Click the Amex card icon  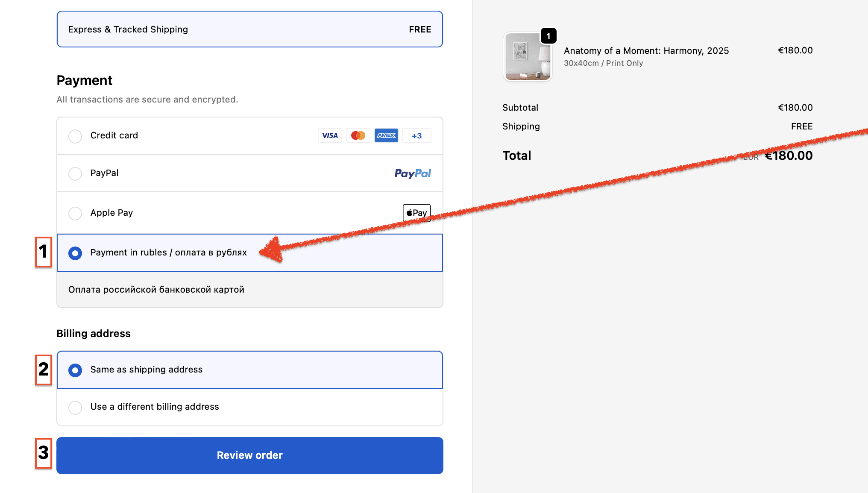(386, 135)
